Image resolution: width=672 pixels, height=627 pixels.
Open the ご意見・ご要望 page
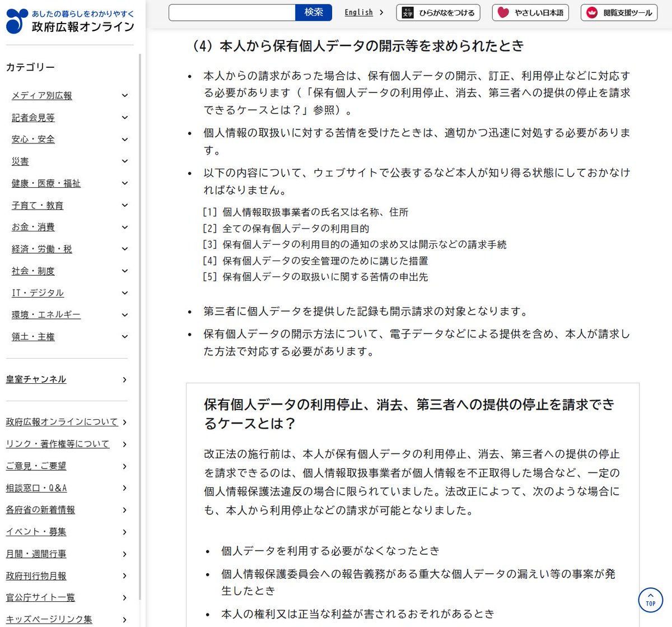[36, 466]
